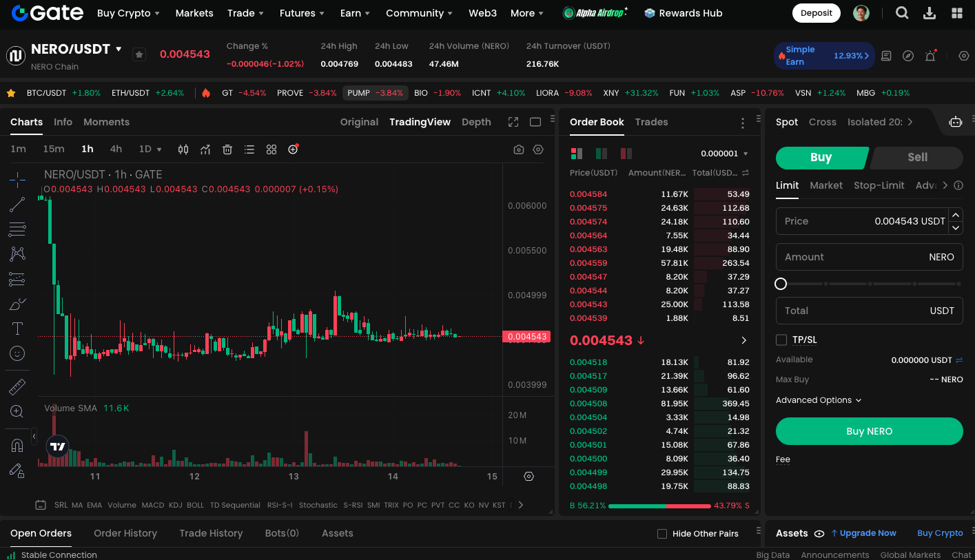Tick the TP/SL checkbox
975x560 pixels.
coord(781,340)
